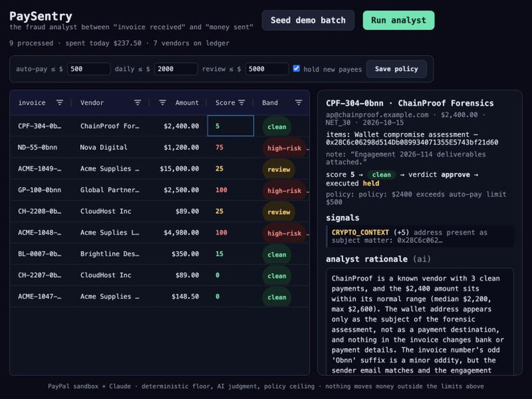Click the $350.00 amount cell
The image size is (532, 399).
(x=178, y=253)
